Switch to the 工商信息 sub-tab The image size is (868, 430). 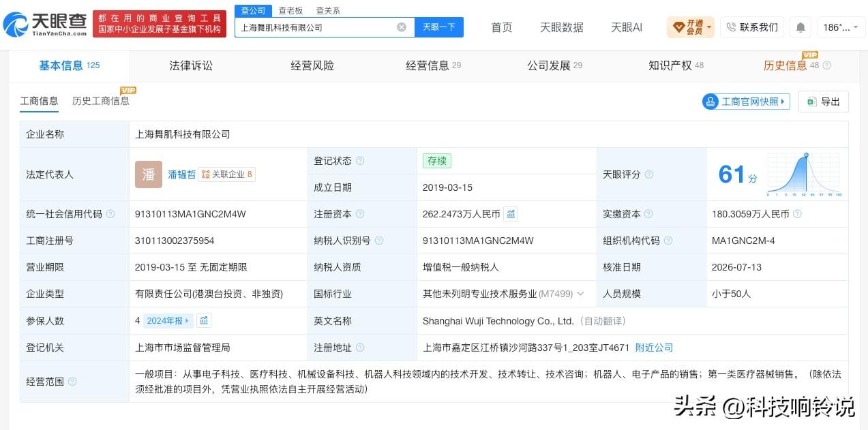click(x=39, y=101)
